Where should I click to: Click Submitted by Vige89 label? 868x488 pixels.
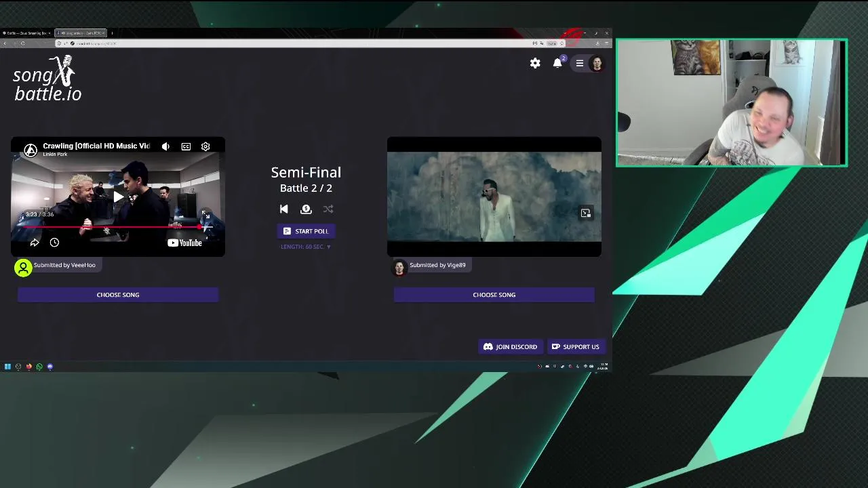pyautogui.click(x=437, y=265)
